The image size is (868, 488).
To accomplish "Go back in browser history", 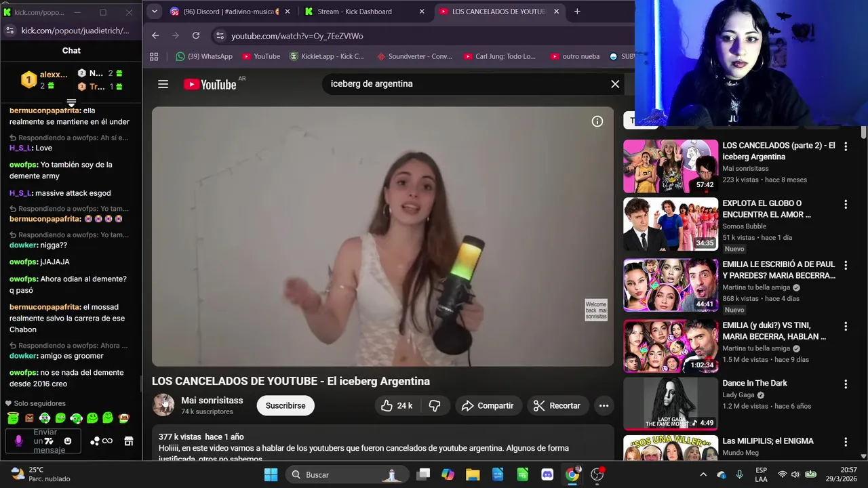I will pyautogui.click(x=155, y=36).
